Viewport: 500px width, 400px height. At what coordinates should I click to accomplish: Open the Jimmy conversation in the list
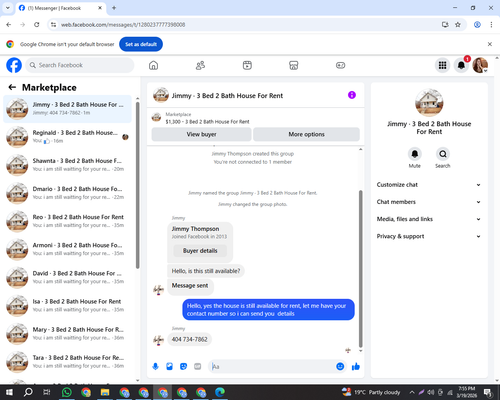coord(67,109)
